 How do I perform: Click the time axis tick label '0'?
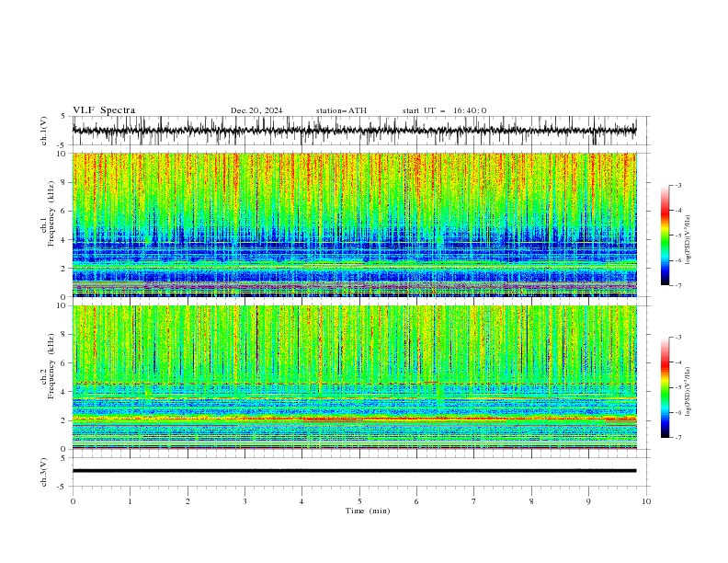[x=73, y=501]
